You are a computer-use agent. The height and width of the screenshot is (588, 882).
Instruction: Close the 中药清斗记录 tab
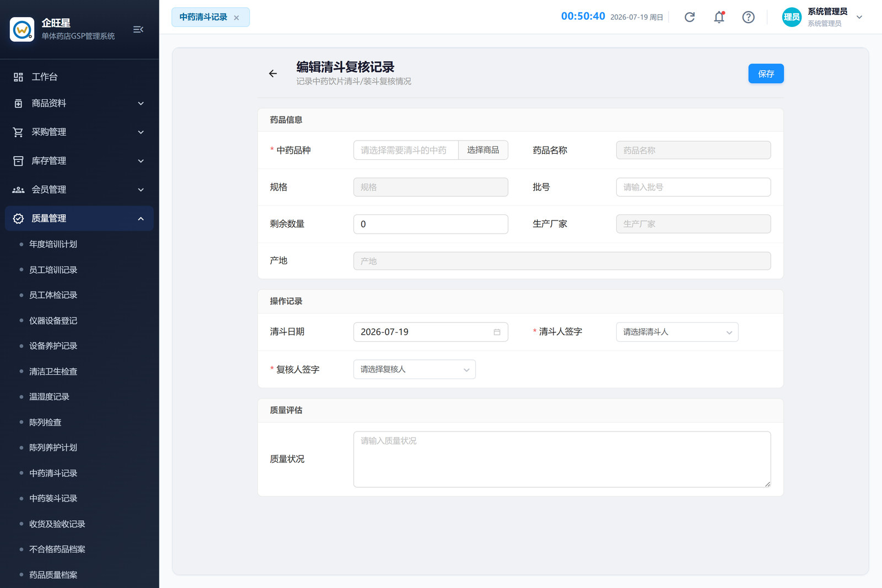coord(236,18)
